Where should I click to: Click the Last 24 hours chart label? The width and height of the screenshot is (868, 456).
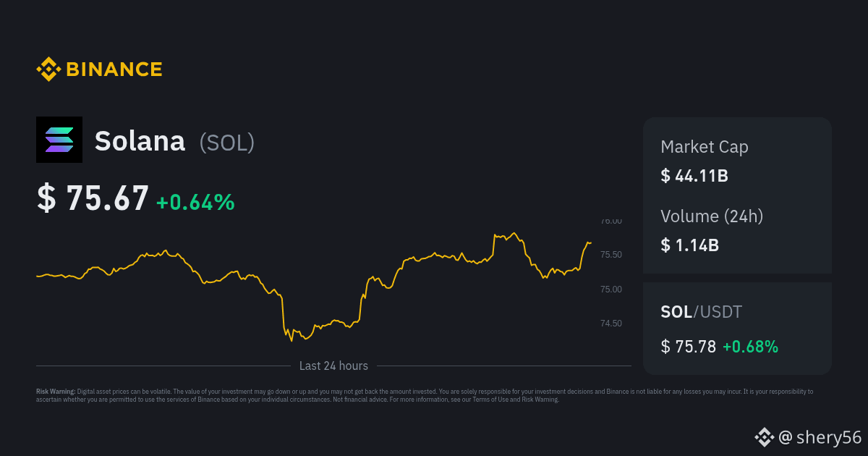coord(333,366)
